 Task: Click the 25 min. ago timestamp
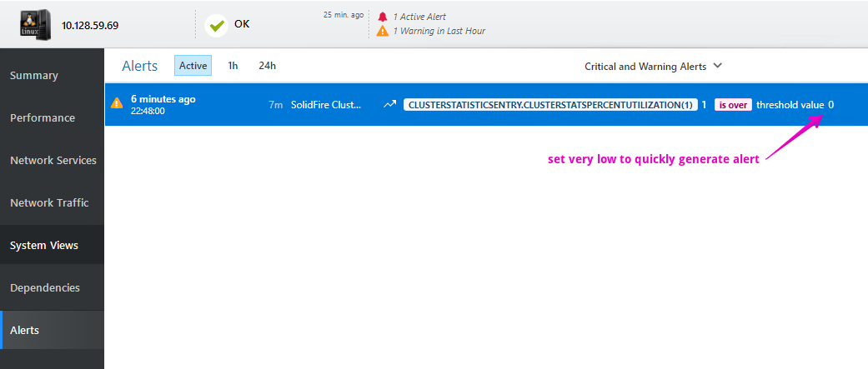click(x=344, y=15)
